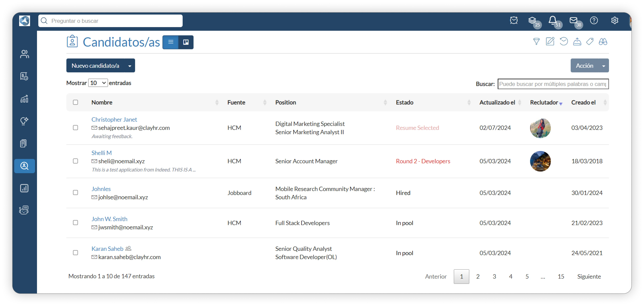644x306 pixels.
Task: Open the binoculars search icon
Action: [603, 41]
